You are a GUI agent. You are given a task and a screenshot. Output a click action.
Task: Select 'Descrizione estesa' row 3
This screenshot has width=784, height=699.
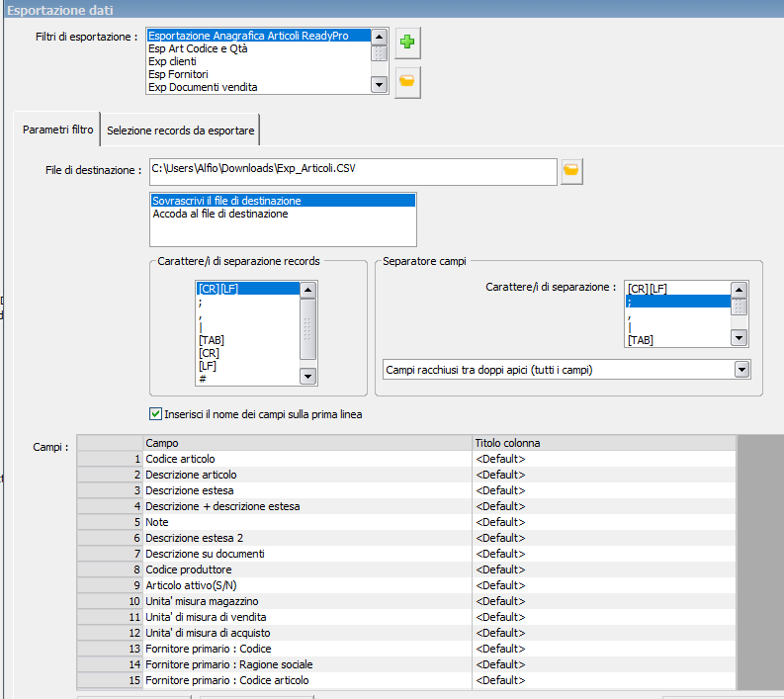[x=307, y=490]
